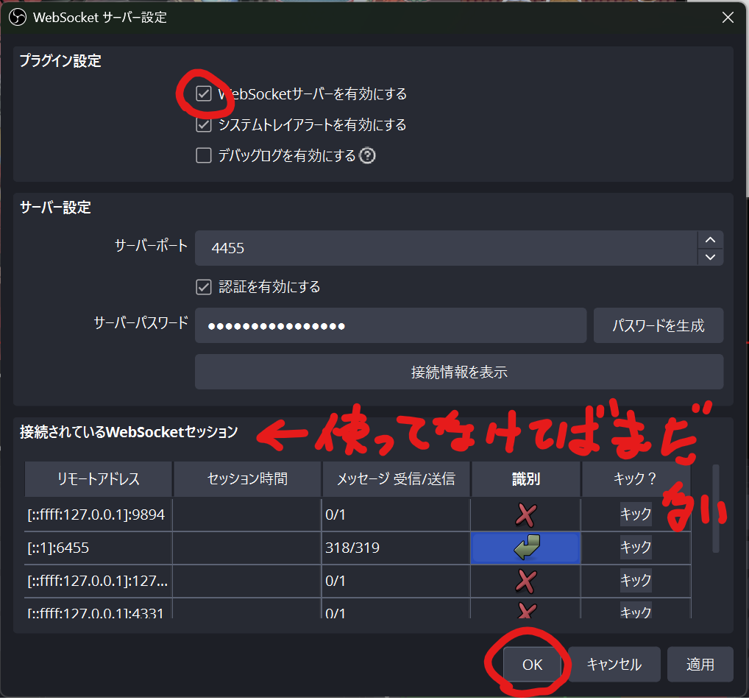Viewport: 749px width, 700px height.
Task: Click パスワードを生成 button
Action: pos(659,326)
